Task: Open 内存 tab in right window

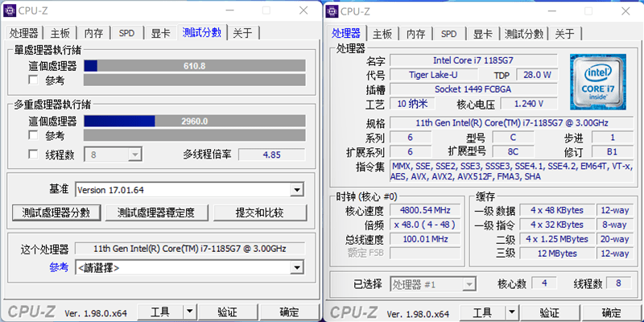Action: [x=415, y=33]
